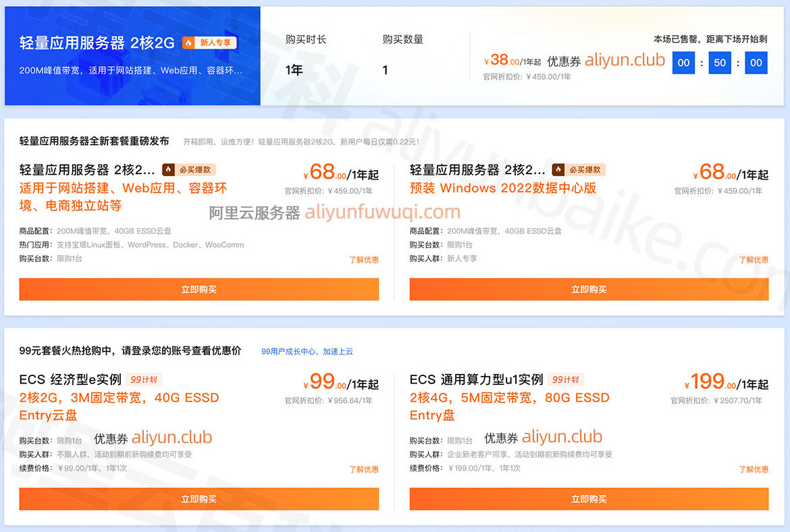Click text 预装 Windows 2022数据中心版
Image resolution: width=790 pixels, height=532 pixels.
tap(503, 188)
